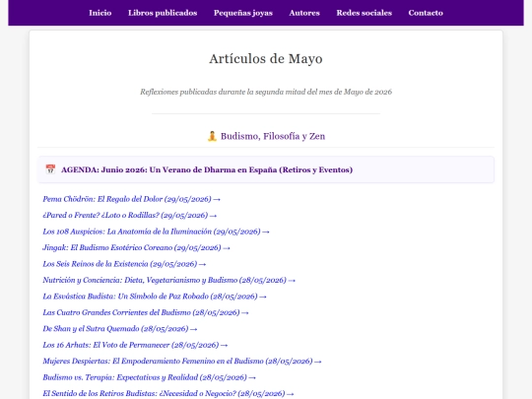Open Redes sociales menu item
This screenshot has width=532, height=399.
365,13
